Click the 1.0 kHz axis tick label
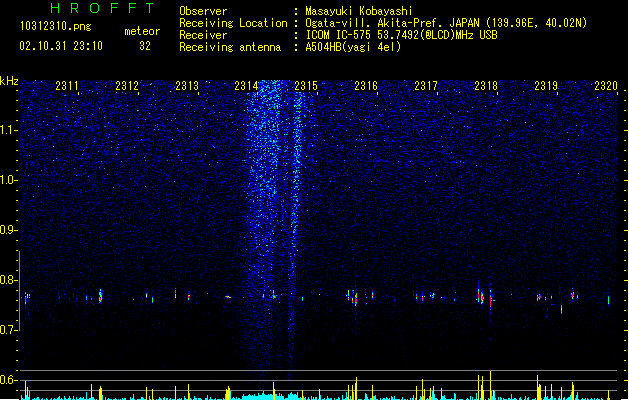 click(9, 180)
